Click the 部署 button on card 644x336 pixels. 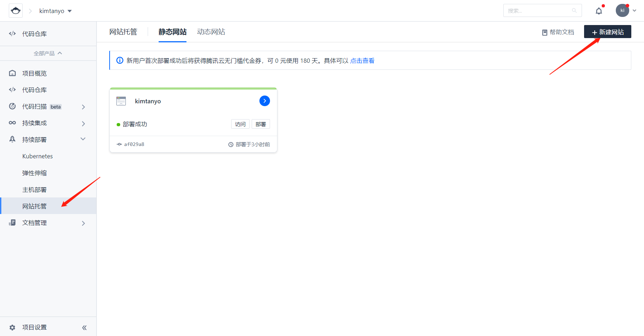coord(261,124)
